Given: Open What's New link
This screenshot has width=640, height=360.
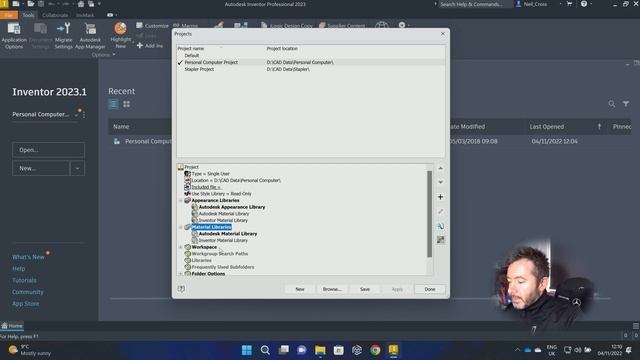Looking at the screenshot, I should 28,257.
